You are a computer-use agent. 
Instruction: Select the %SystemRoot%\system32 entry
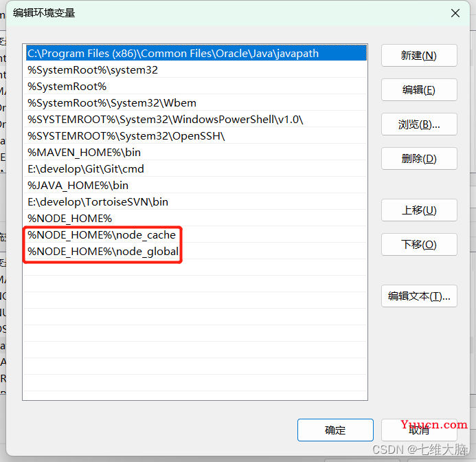click(195, 70)
